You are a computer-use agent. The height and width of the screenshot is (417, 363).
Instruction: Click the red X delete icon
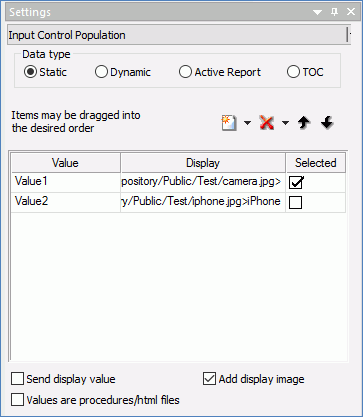[x=267, y=123]
